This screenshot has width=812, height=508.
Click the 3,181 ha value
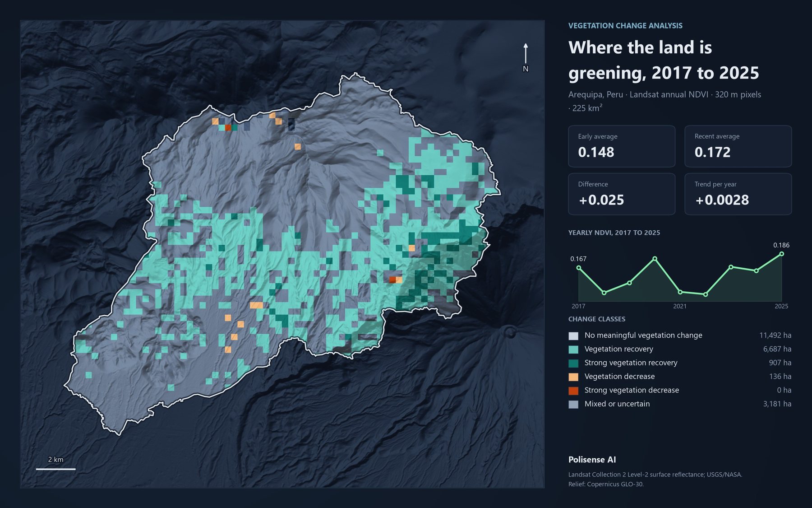[777, 404]
